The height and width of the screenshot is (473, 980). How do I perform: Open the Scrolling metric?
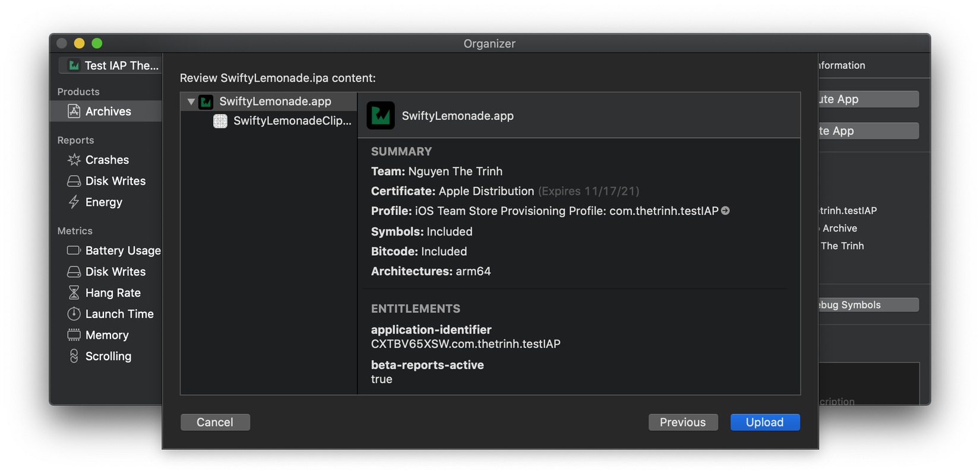[108, 356]
